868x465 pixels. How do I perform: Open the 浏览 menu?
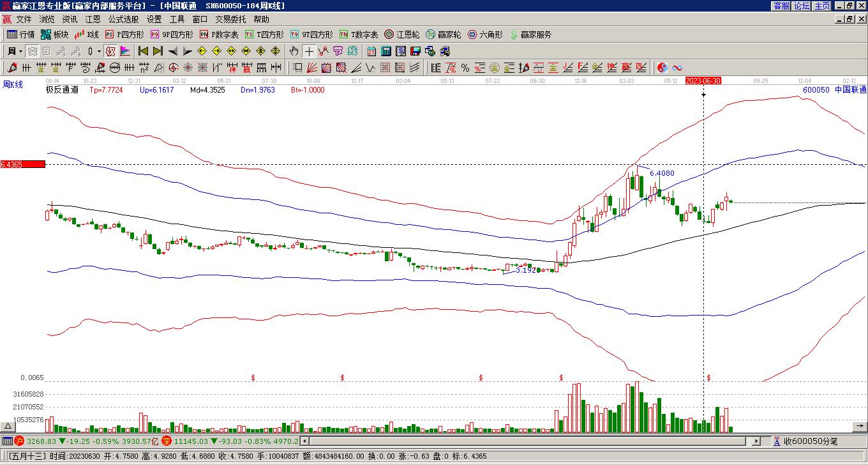47,19
